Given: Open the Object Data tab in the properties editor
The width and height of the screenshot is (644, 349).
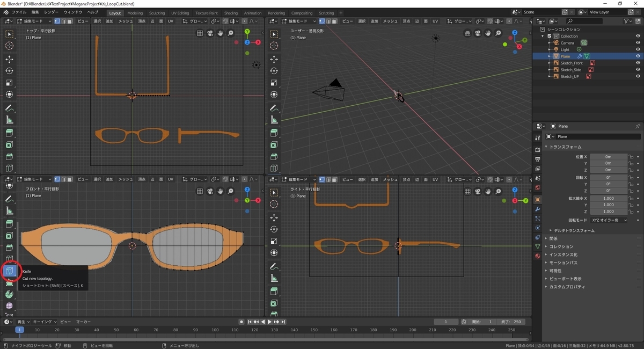Looking at the screenshot, I should (537, 246).
